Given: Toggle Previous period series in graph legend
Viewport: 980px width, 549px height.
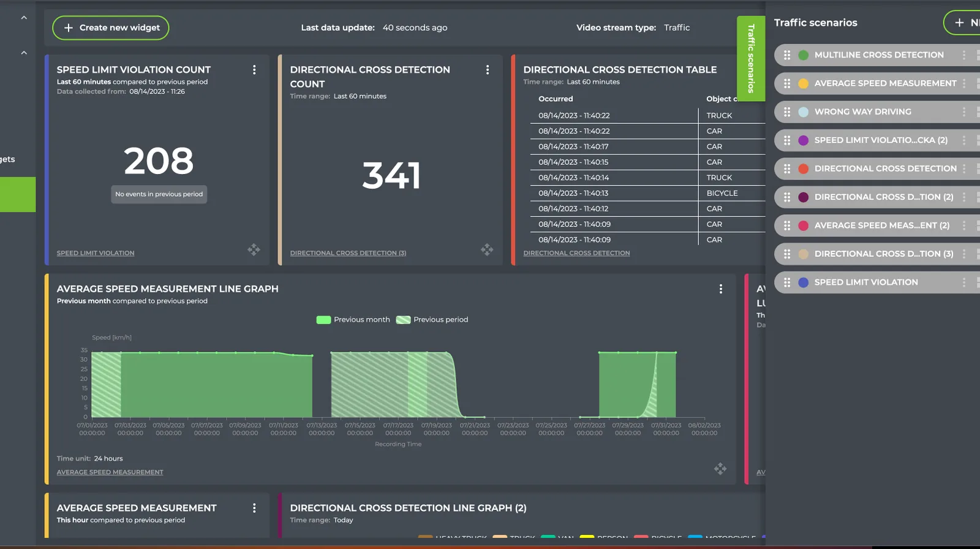Looking at the screenshot, I should [432, 320].
